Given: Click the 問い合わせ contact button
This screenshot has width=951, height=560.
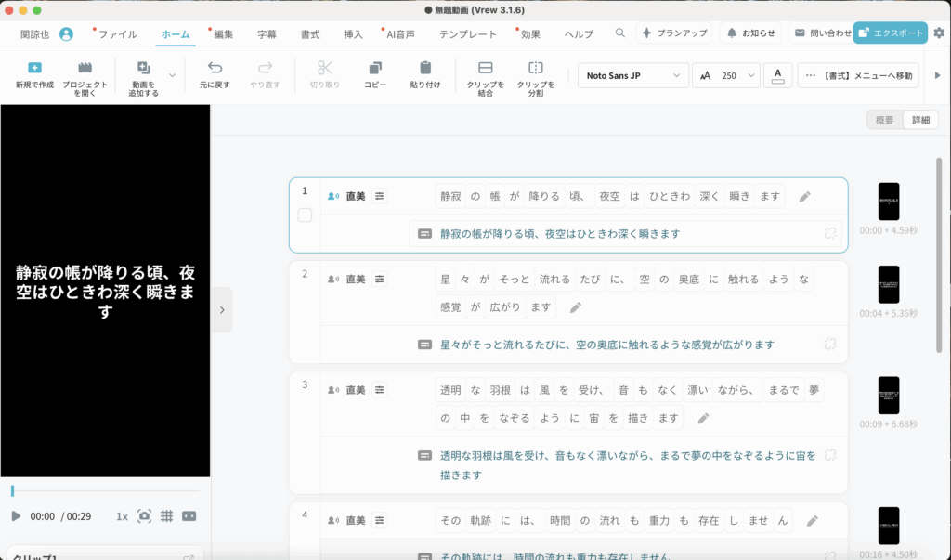Looking at the screenshot, I should (x=823, y=33).
